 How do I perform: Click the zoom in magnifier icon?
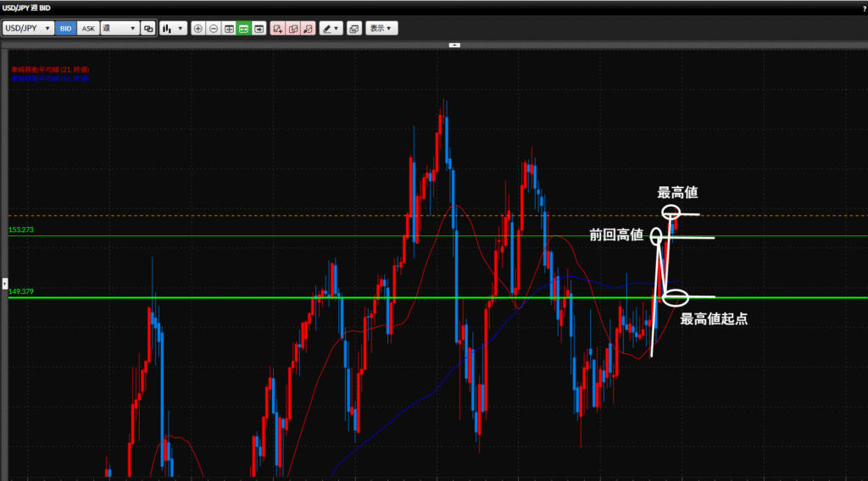click(x=198, y=28)
